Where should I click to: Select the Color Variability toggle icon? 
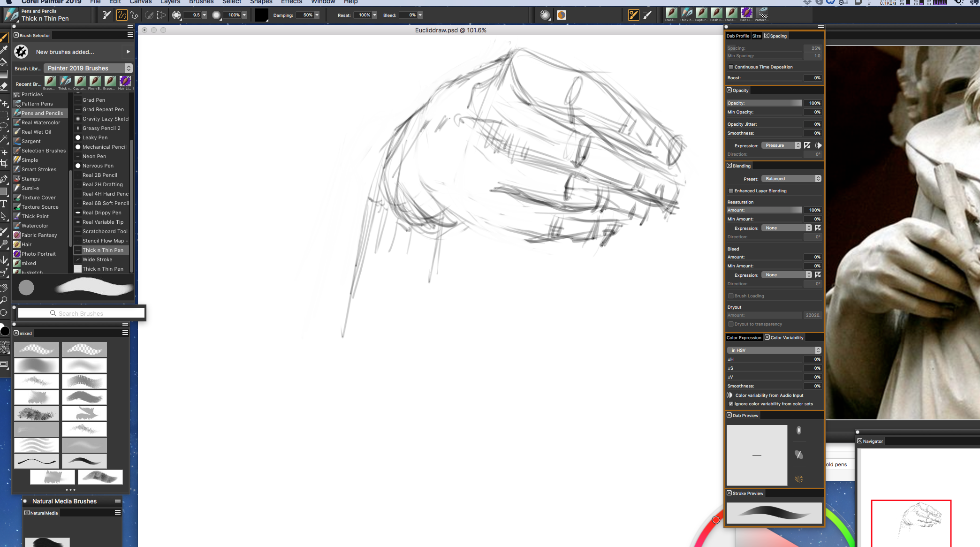767,337
